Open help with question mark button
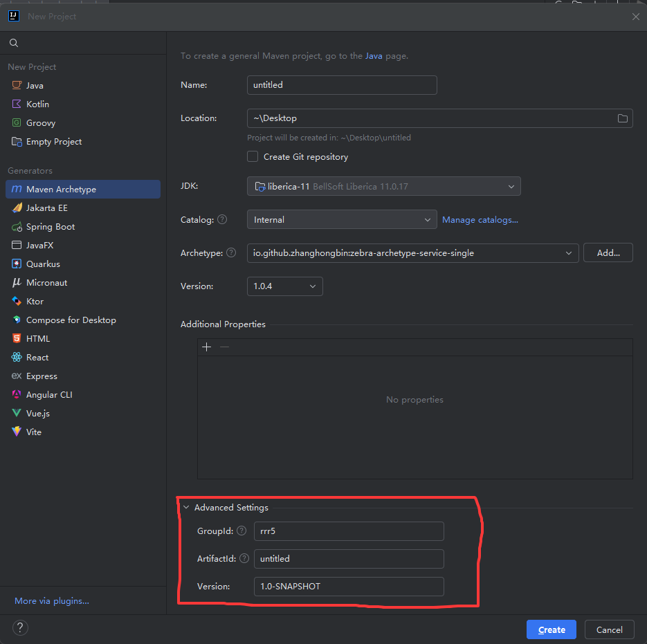The height and width of the screenshot is (644, 647). click(x=20, y=628)
